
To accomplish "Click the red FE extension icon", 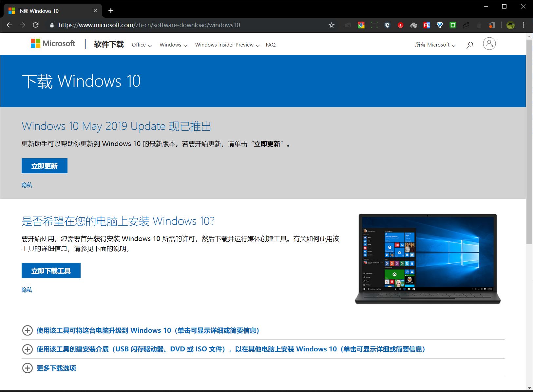I will pos(427,25).
